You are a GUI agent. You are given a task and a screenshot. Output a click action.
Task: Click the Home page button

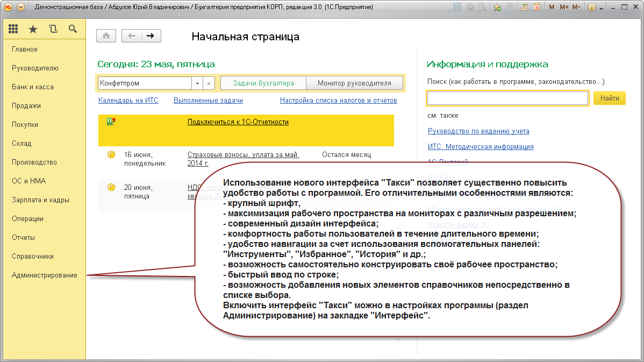(x=106, y=36)
